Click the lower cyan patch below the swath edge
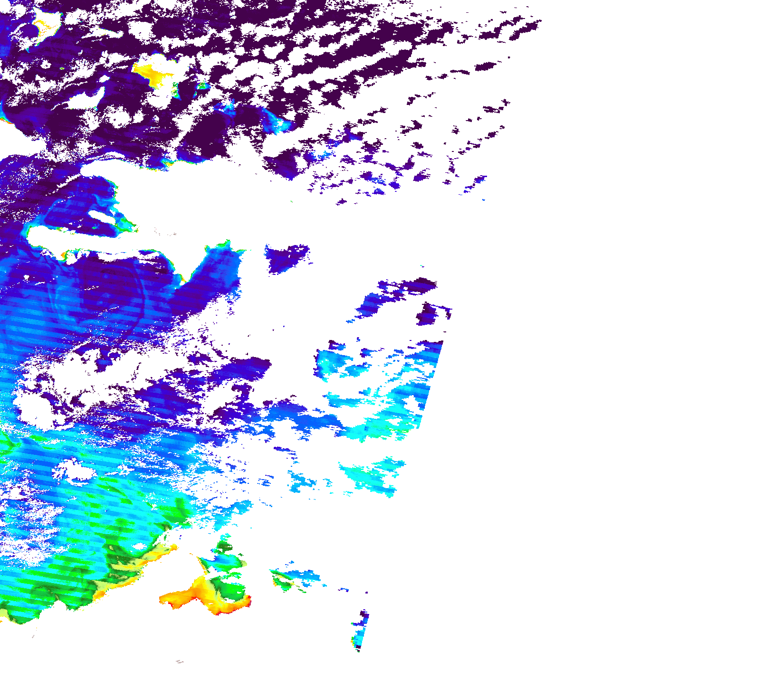 pyautogui.click(x=371, y=475)
